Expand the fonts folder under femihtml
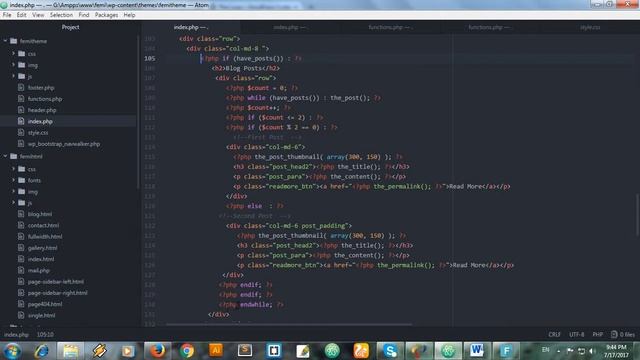The width and height of the screenshot is (640, 360). (13, 180)
